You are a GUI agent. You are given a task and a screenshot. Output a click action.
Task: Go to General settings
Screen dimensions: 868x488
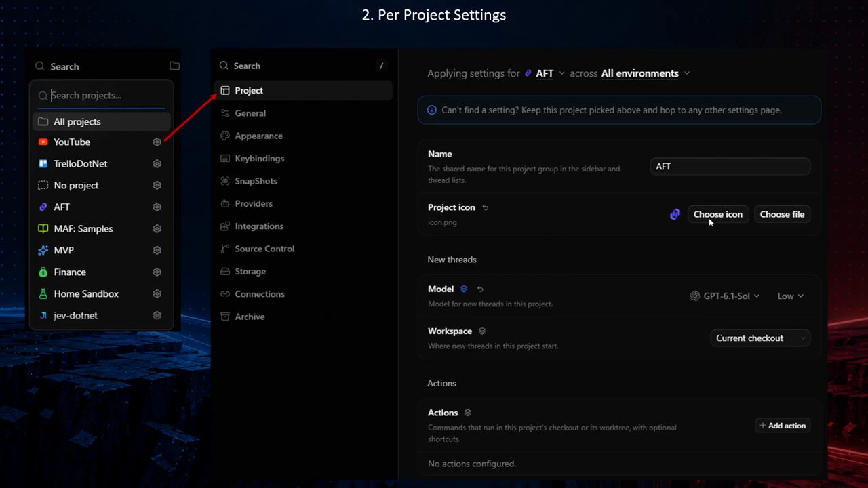(303, 113)
